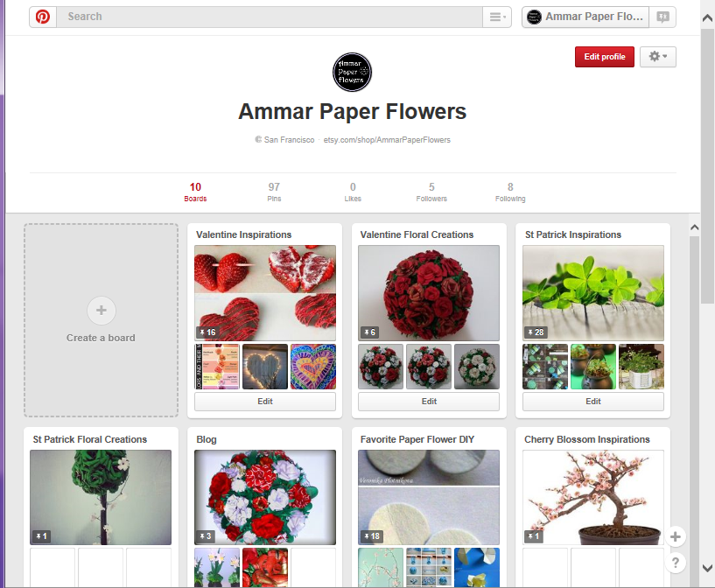Open the Ammar Paper Flo... account menu
Screen dimensions: 715x588
pos(585,17)
